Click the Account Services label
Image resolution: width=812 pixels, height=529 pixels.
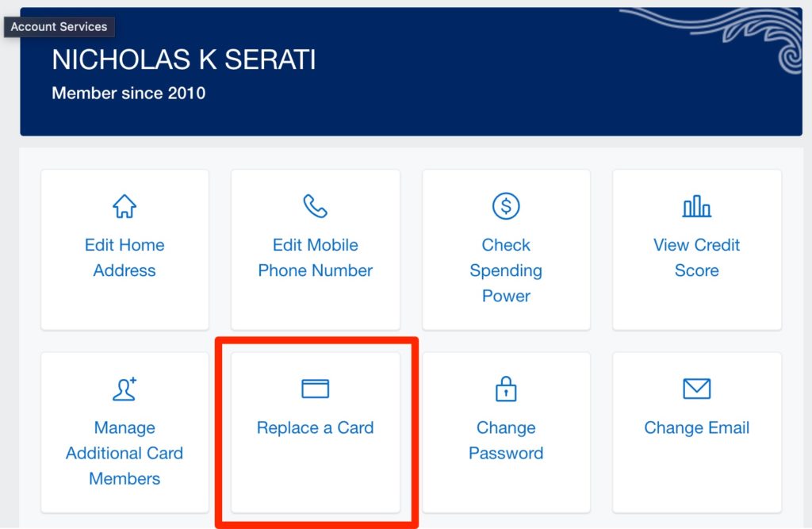(59, 26)
